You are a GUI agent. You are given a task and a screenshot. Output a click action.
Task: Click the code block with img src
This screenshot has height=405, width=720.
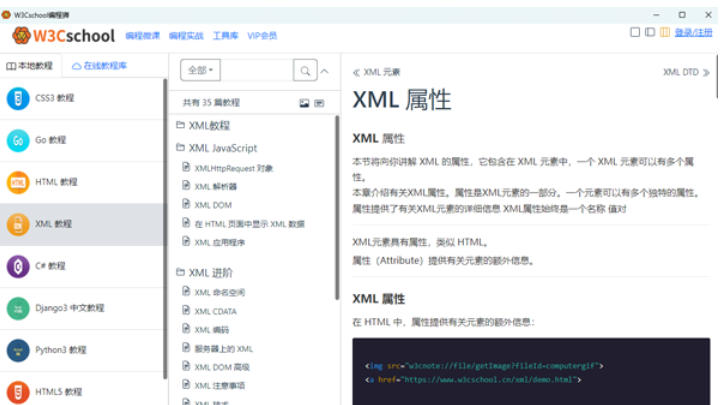[531, 371]
